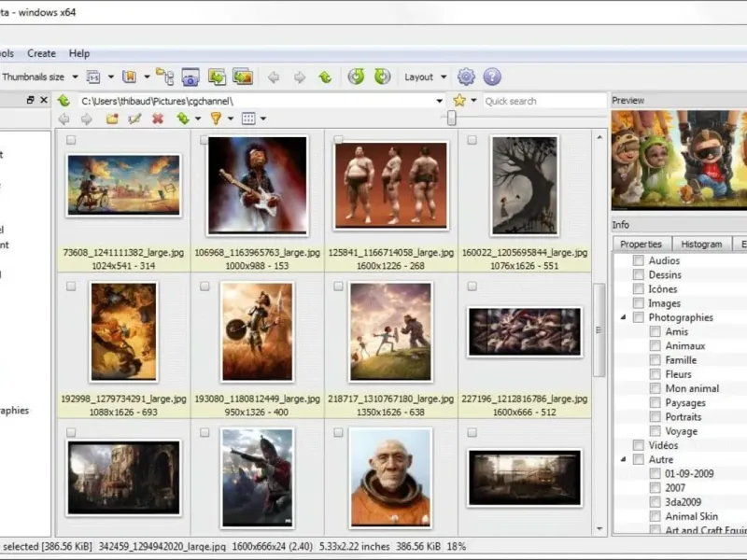Click the capture camera icon in toolbar
The image size is (747, 560).
point(190,77)
